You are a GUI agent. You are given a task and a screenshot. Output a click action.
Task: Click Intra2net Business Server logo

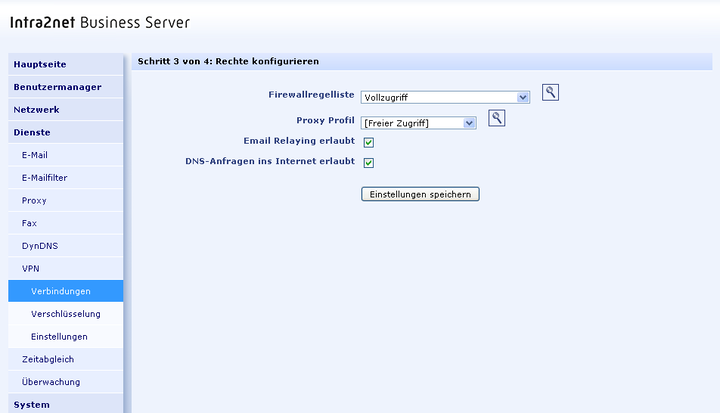point(100,23)
